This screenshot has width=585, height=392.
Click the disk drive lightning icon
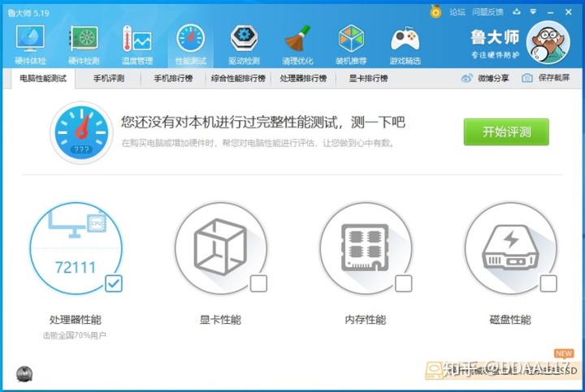click(x=510, y=248)
